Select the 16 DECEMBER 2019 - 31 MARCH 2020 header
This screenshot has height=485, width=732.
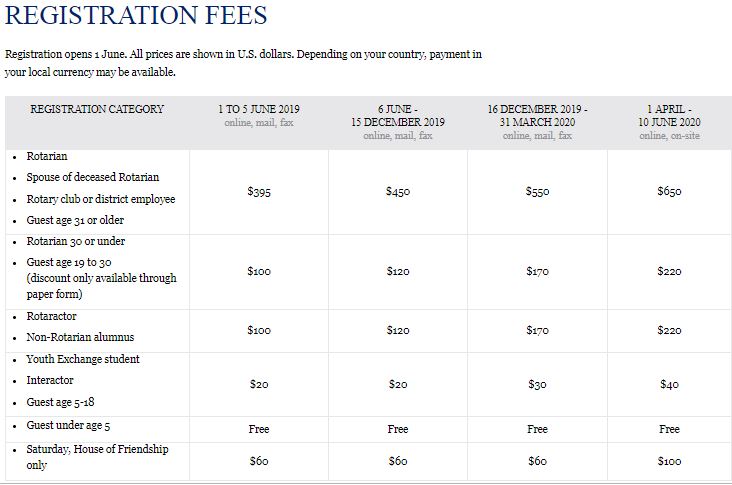(537, 115)
